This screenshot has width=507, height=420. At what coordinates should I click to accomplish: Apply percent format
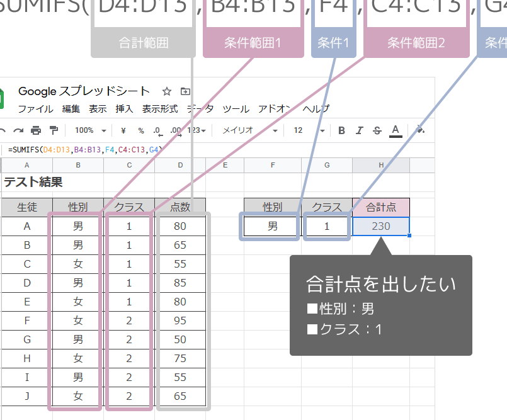[141, 130]
